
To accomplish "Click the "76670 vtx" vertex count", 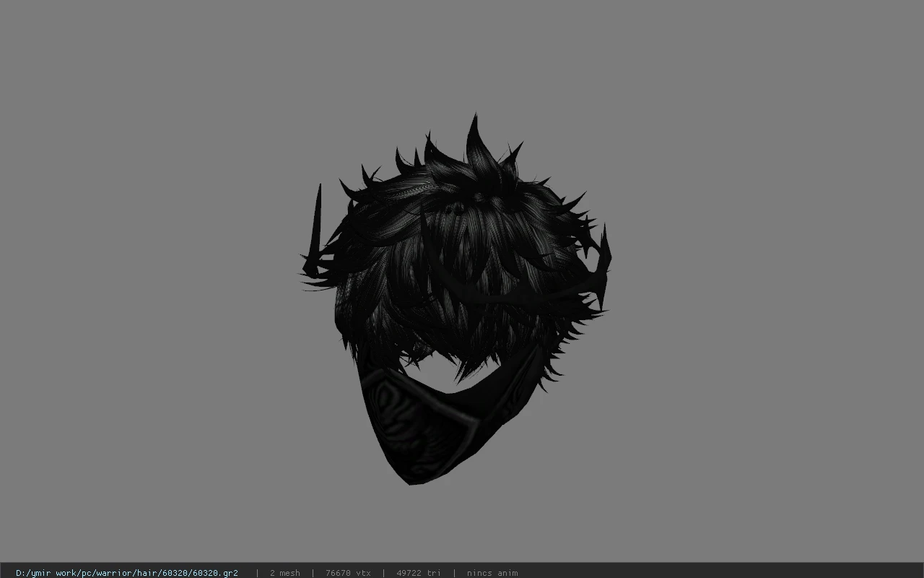I will pyautogui.click(x=348, y=573).
